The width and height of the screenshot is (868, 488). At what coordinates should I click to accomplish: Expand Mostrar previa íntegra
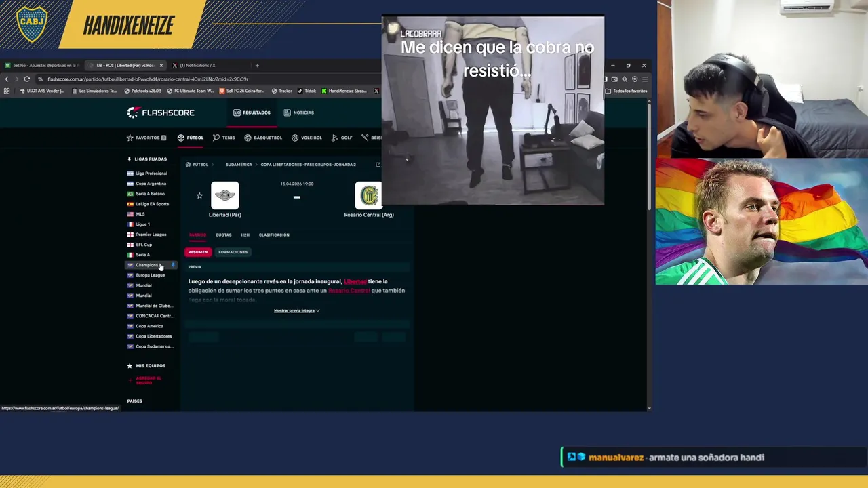[296, 310]
